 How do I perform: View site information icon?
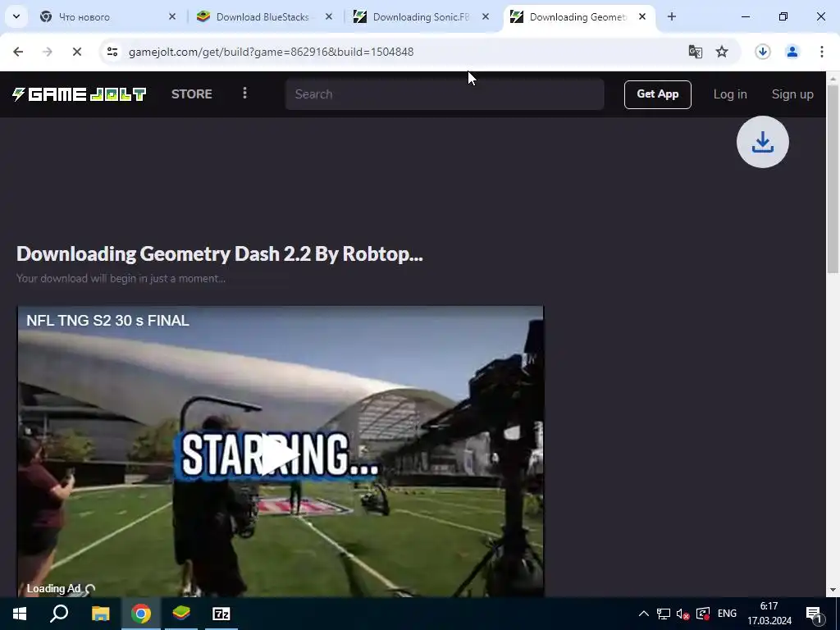point(112,52)
